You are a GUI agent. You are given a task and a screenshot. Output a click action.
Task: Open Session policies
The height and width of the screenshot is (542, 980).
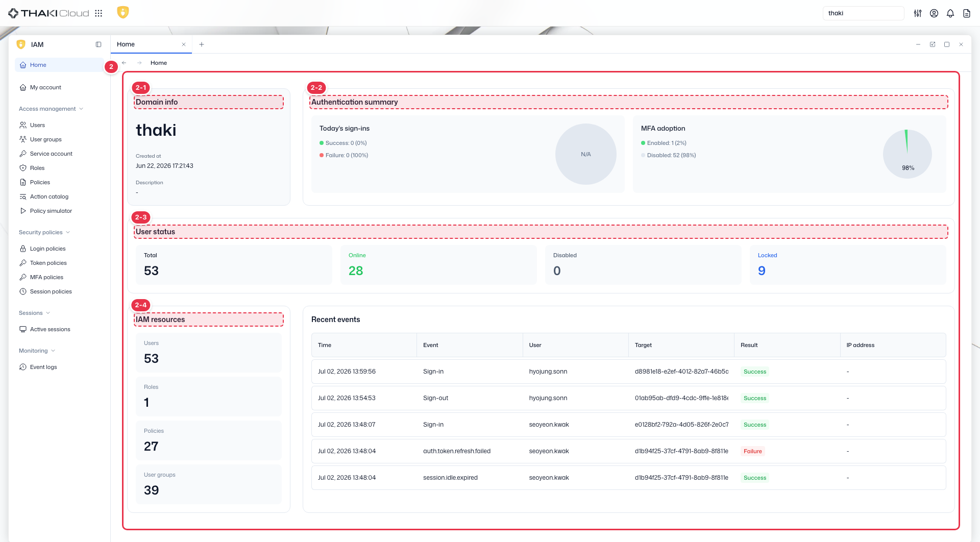click(x=59, y=291)
